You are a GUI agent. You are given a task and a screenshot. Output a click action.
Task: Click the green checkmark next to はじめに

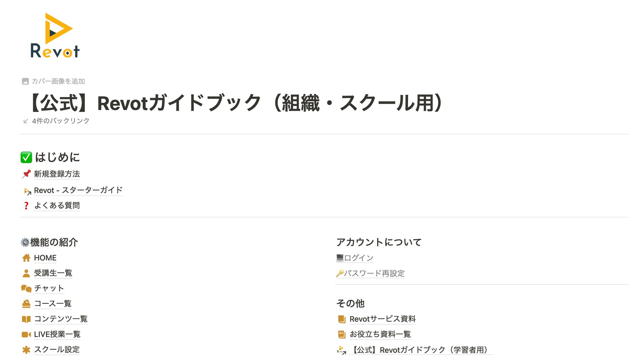coord(26,157)
